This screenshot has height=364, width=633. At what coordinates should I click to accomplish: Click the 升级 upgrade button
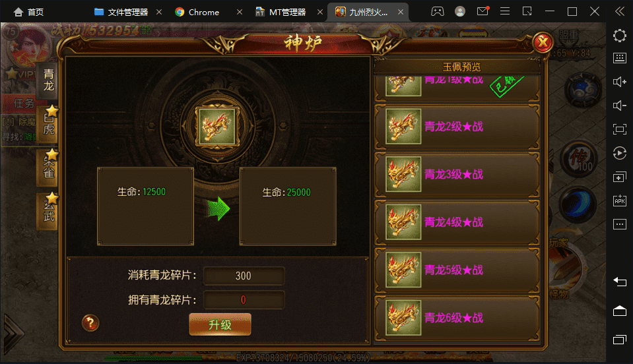tap(220, 324)
